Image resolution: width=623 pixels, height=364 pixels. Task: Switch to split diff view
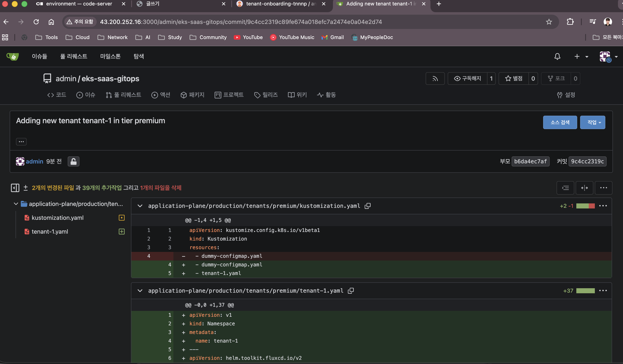pos(585,188)
